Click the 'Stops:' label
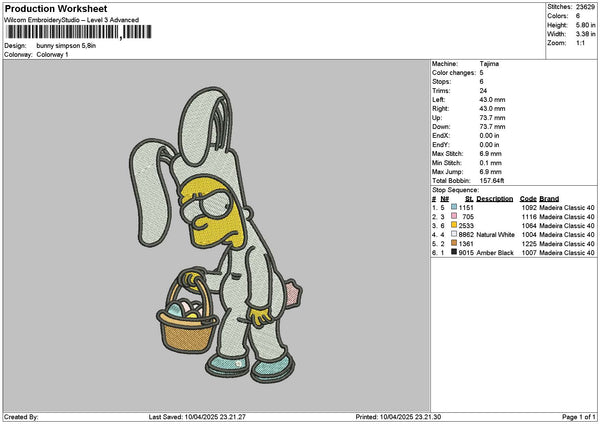600x424 pixels. [442, 82]
